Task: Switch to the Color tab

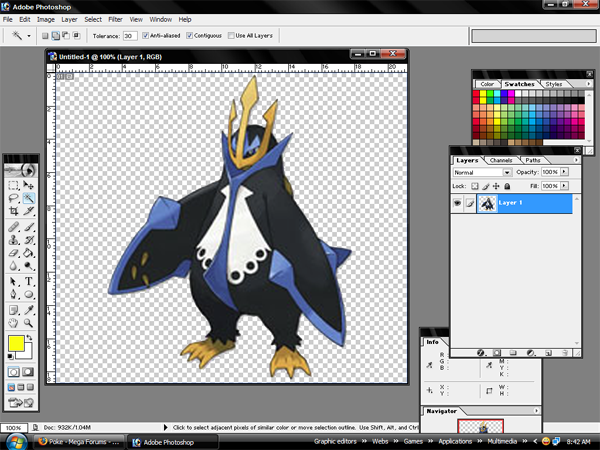Action: [x=487, y=84]
